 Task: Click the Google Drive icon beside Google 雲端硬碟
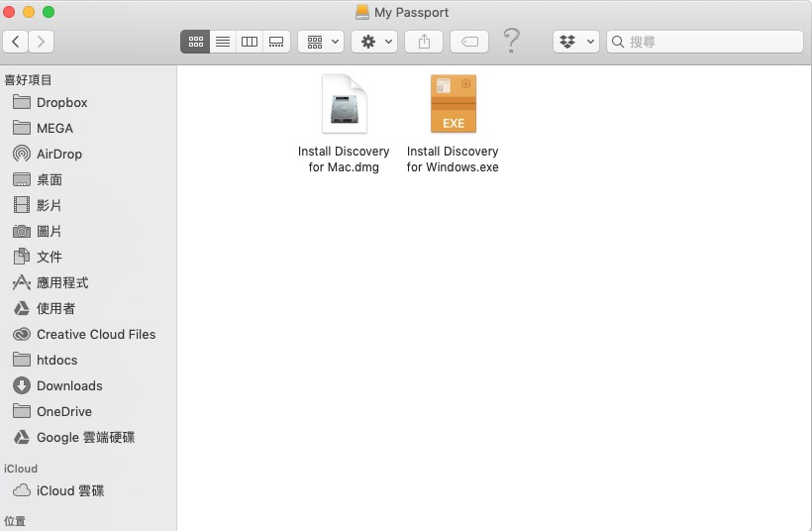[21, 437]
